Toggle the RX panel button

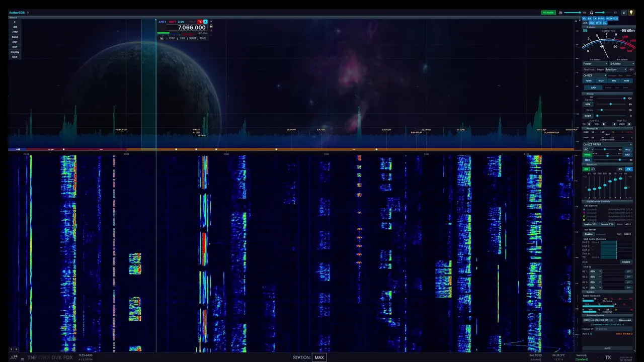(x=590, y=19)
